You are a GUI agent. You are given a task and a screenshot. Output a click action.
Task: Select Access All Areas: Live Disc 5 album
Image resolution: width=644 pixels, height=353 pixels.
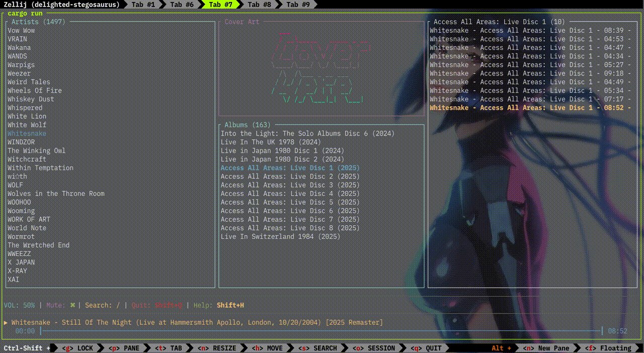290,202
